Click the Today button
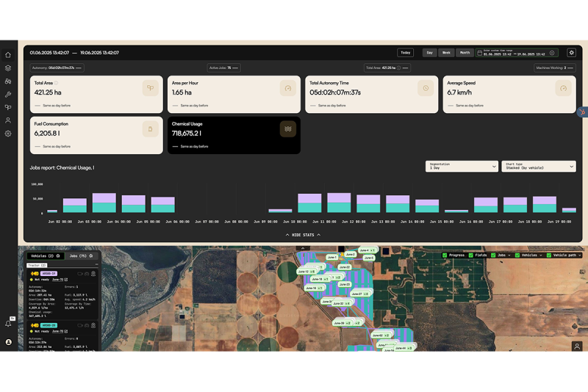588x392 pixels. click(406, 53)
